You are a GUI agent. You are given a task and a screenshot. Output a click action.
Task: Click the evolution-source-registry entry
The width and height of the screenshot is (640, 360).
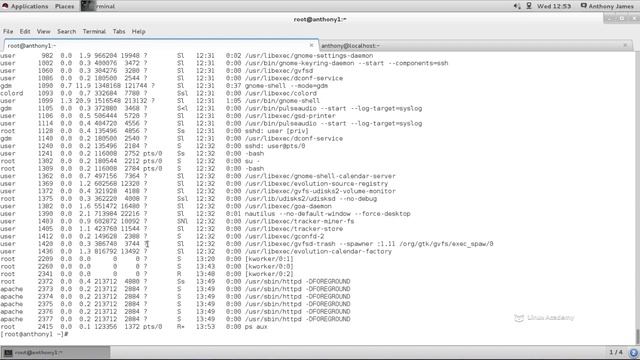(316, 184)
